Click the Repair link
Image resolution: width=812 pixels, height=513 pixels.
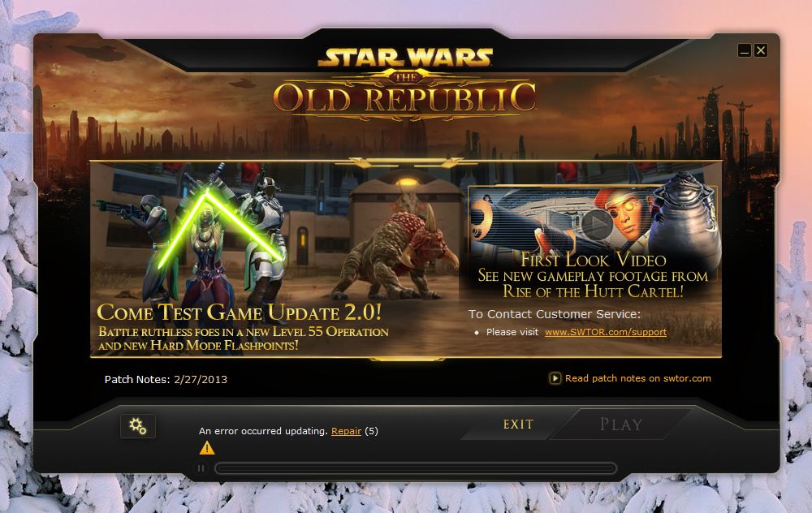[x=346, y=431]
